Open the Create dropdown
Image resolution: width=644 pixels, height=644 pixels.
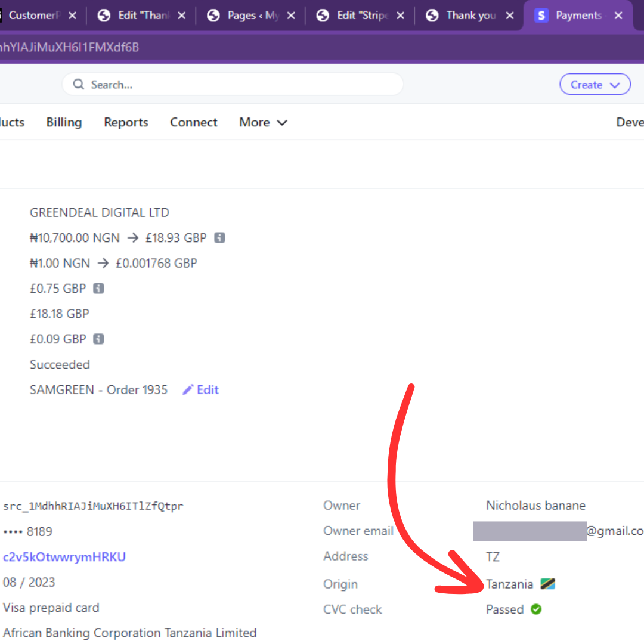pyautogui.click(x=595, y=84)
